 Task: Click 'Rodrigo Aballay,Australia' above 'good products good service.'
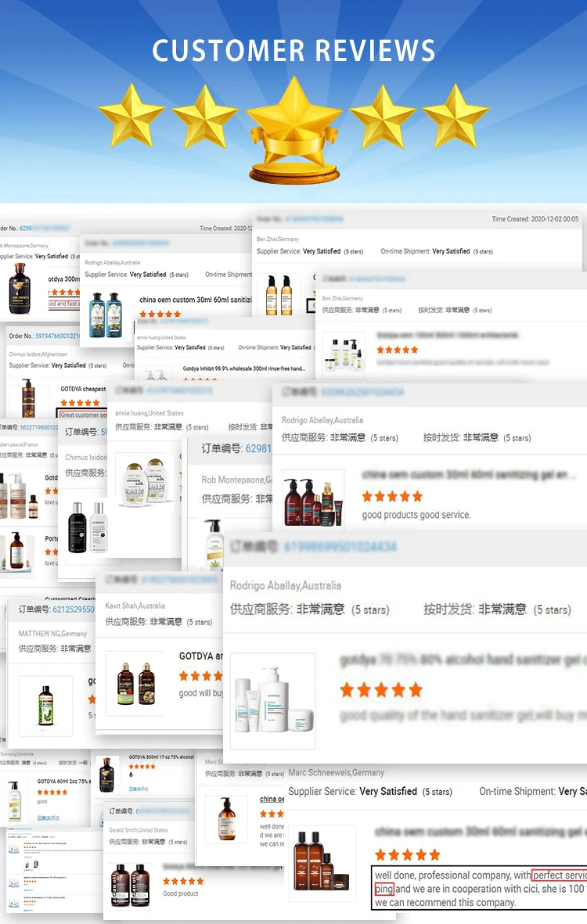tap(322, 420)
